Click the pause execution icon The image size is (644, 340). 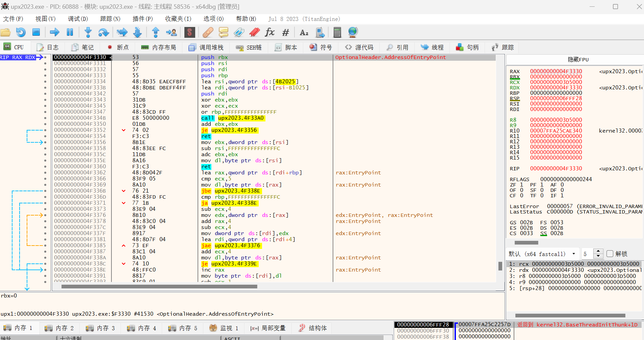pos(70,32)
